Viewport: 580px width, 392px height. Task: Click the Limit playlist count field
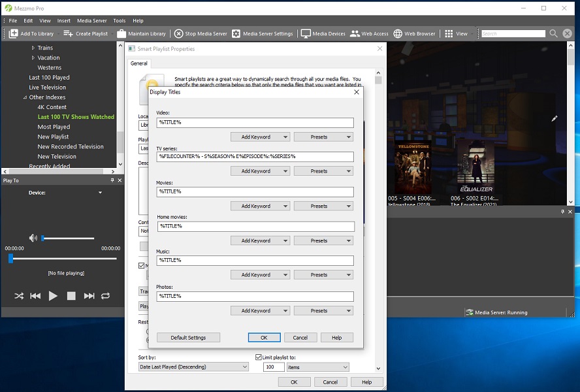[274, 367]
